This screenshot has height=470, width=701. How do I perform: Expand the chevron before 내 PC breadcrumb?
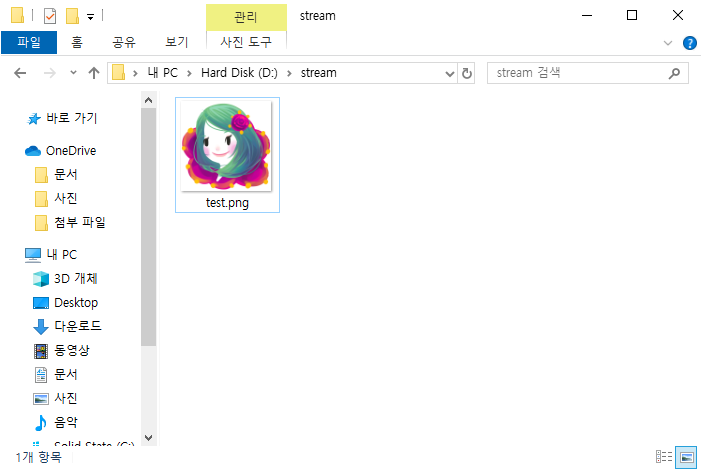pos(135,73)
